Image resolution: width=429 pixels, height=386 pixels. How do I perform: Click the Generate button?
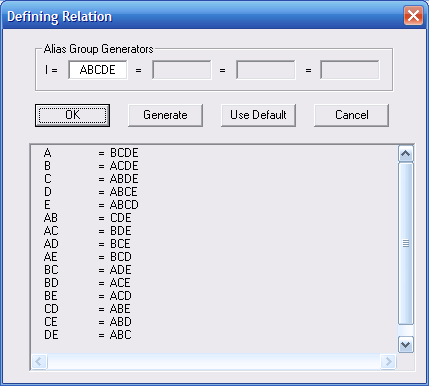click(x=165, y=115)
